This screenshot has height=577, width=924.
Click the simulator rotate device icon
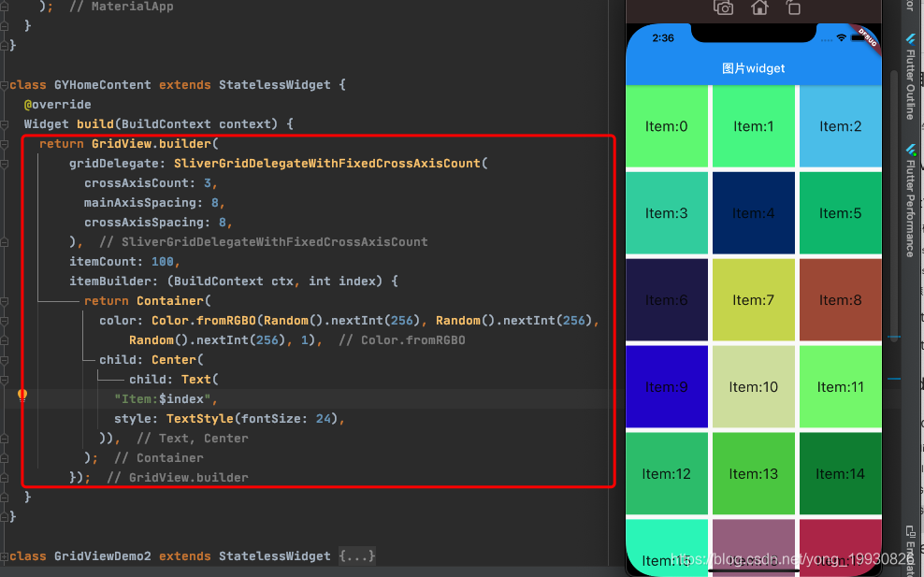coord(793,7)
